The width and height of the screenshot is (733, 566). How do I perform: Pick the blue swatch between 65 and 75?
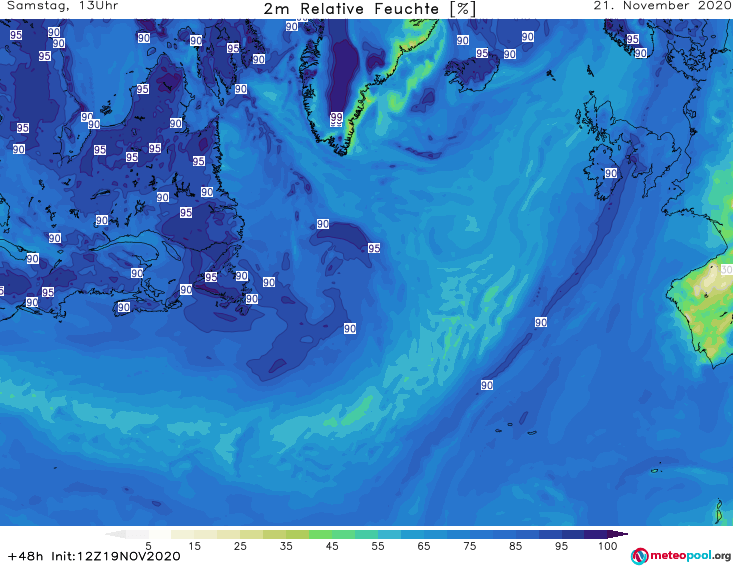click(446, 534)
